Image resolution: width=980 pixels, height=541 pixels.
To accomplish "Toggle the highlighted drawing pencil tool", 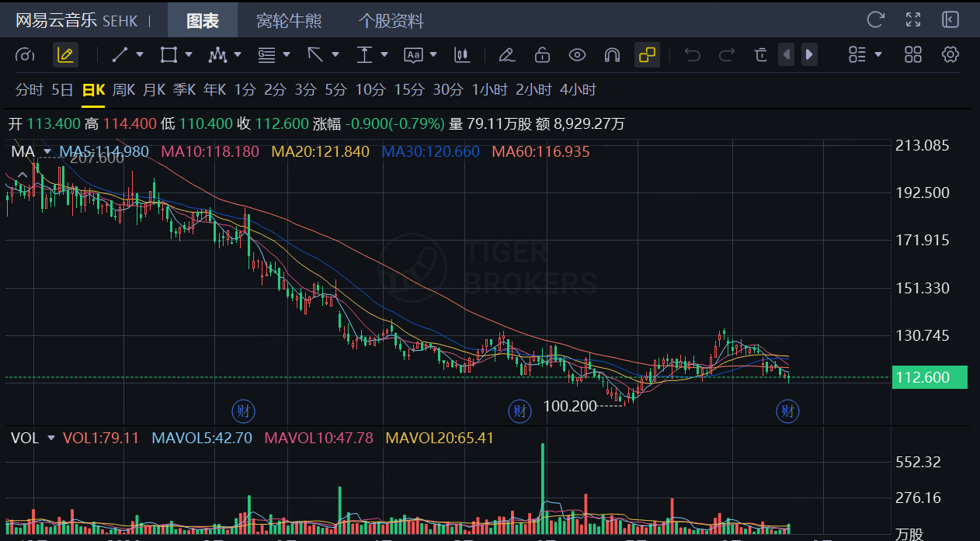I will [x=65, y=55].
